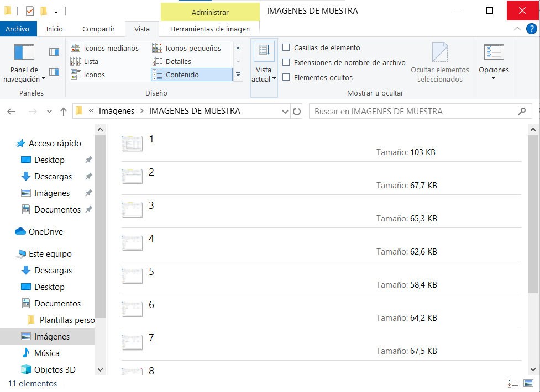The image size is (540, 392).
Task: Click the refresh button beside address bar
Action: click(297, 112)
